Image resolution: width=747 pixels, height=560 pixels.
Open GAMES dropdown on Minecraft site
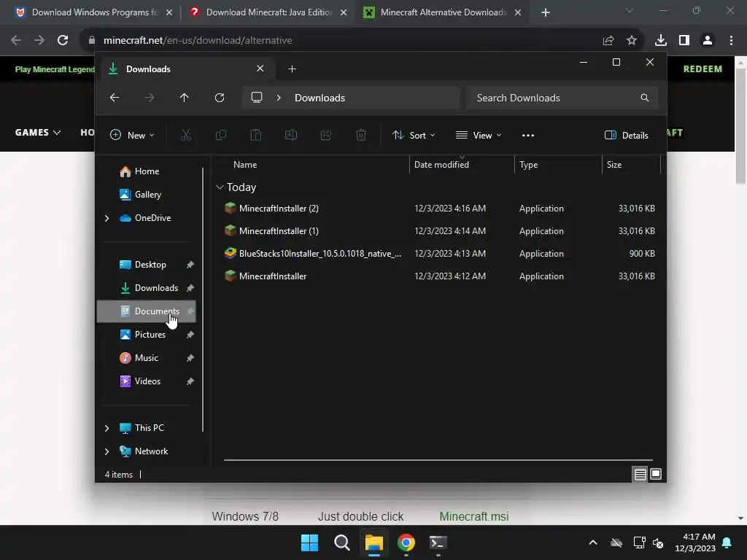point(38,133)
